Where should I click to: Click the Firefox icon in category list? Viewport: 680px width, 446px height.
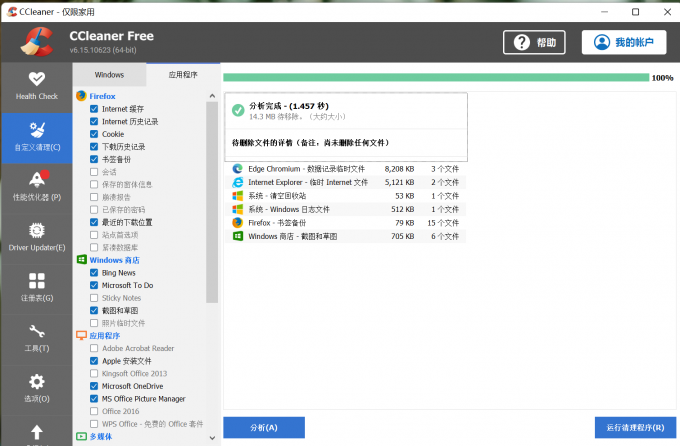tap(81, 96)
